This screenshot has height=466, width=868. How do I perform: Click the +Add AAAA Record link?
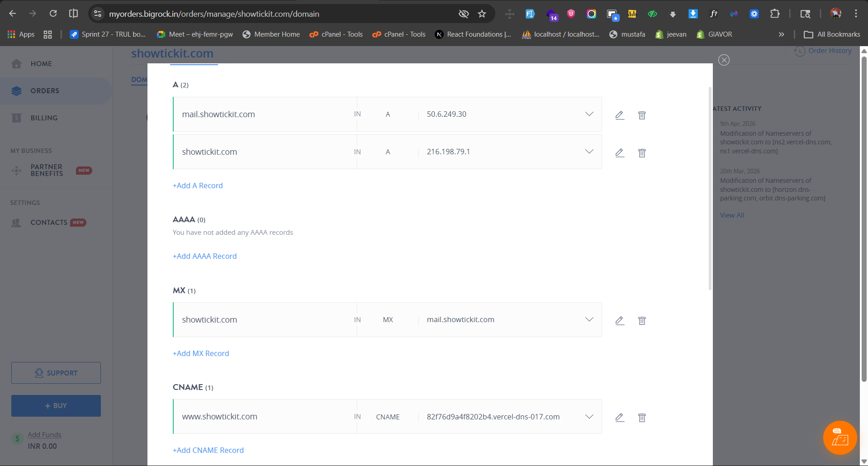204,256
